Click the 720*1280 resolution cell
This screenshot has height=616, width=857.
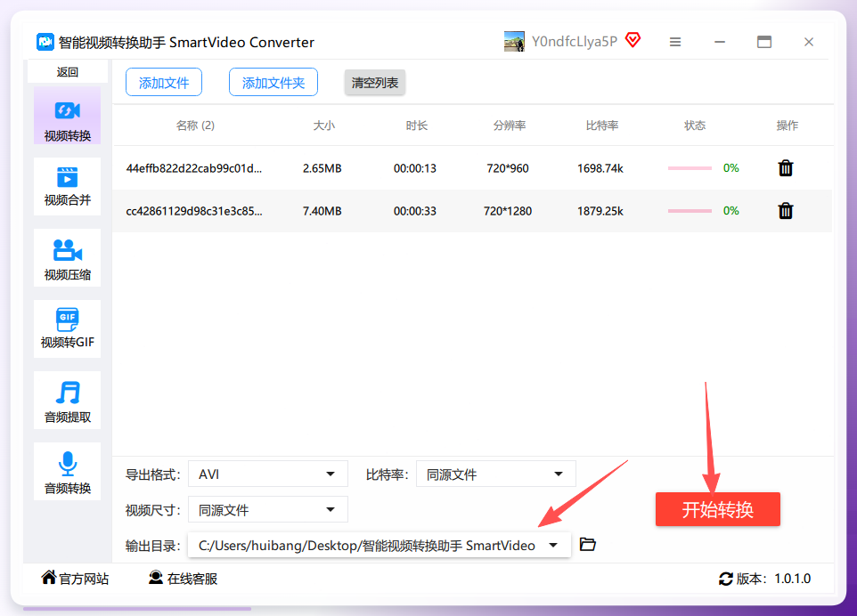tap(508, 211)
